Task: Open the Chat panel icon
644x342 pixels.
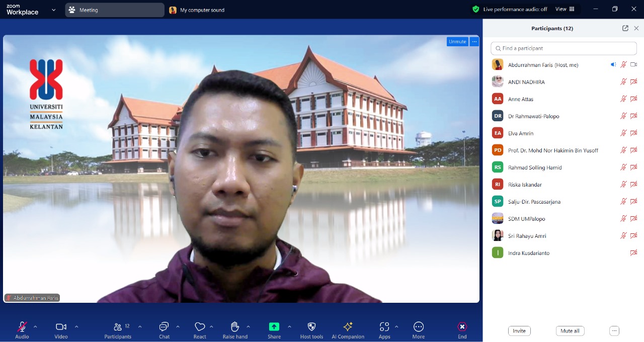Action: click(164, 327)
